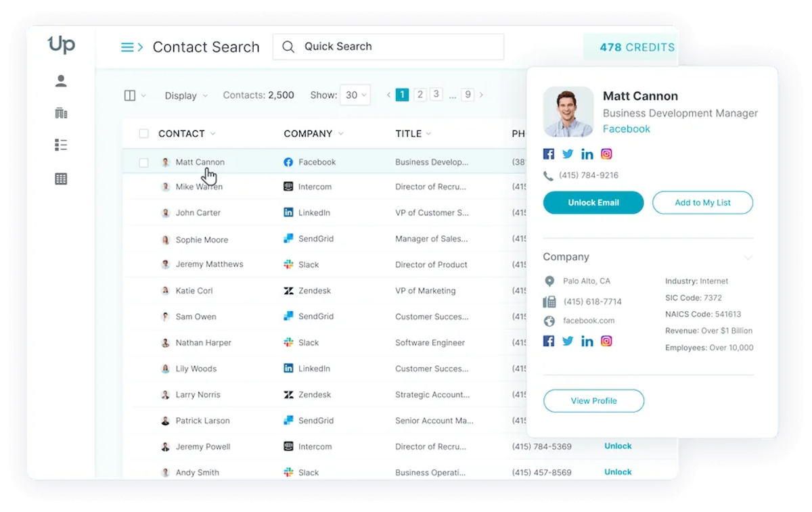The height and width of the screenshot is (512, 812).
Task: Click the Intercom logo in Mike Warren's row
Action: (x=288, y=187)
